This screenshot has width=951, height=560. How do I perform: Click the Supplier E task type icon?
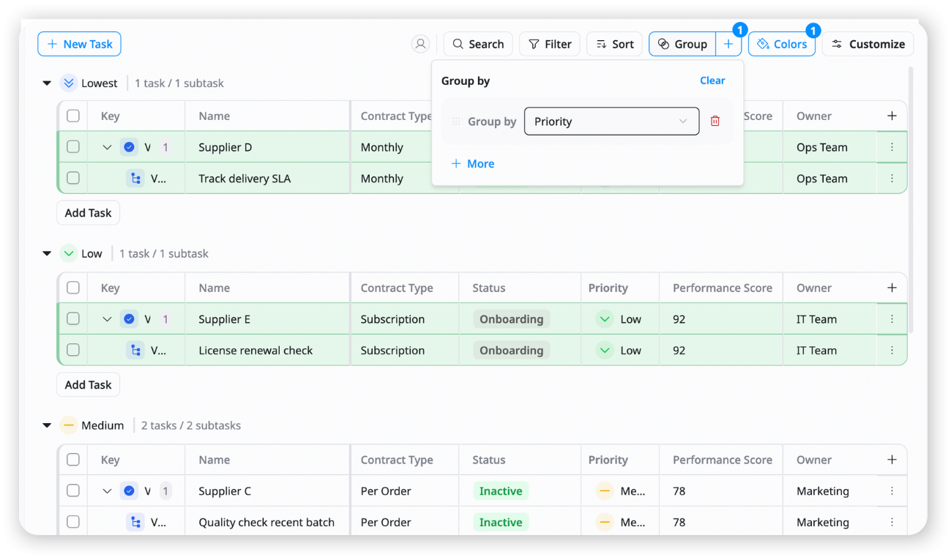[129, 319]
